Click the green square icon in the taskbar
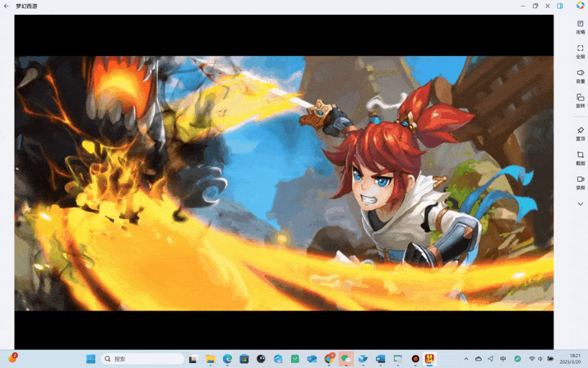 pyautogui.click(x=295, y=359)
